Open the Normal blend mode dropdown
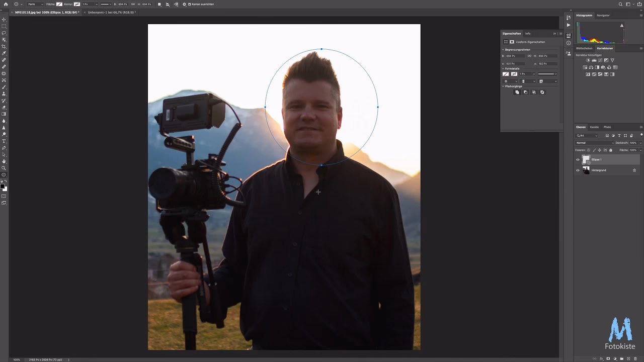This screenshot has height=362, width=644. [x=594, y=143]
